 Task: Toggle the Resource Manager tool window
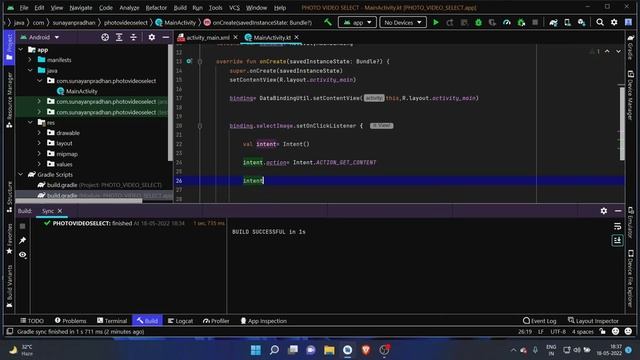[9, 100]
